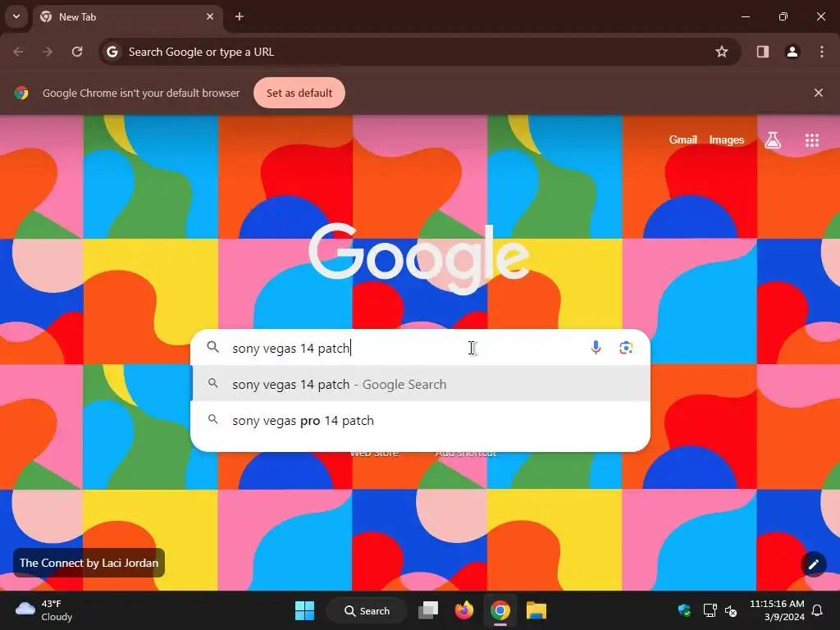Open The Connect by Laci Jordan theme credit
This screenshot has height=630, width=840.
(x=89, y=563)
